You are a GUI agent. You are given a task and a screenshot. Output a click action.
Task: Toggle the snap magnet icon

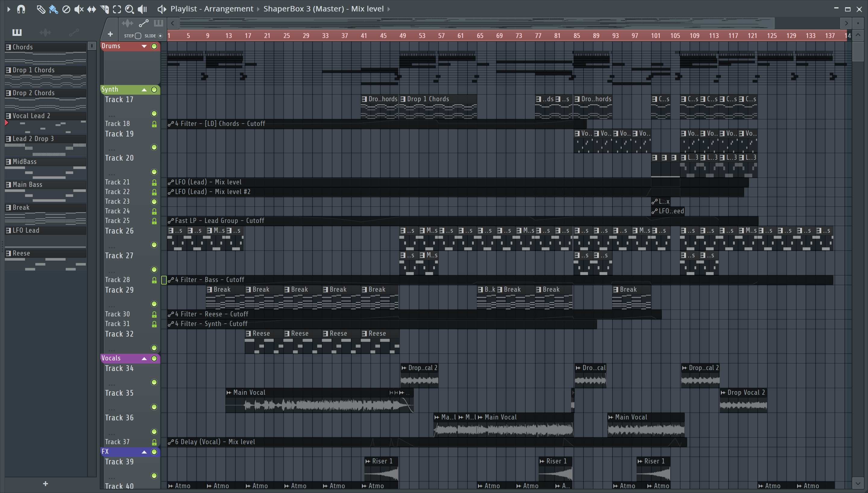click(21, 9)
